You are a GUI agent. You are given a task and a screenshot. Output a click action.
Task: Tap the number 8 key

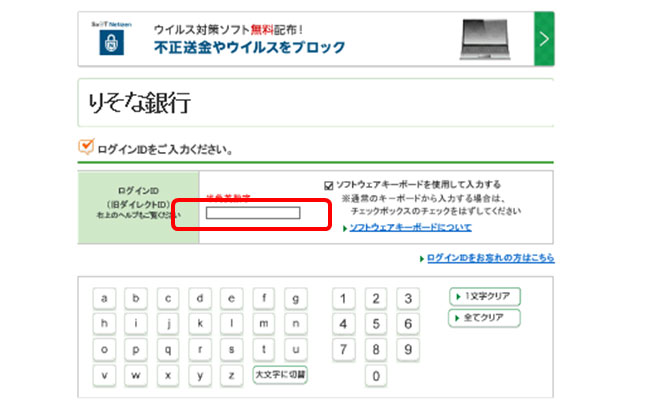click(x=376, y=350)
